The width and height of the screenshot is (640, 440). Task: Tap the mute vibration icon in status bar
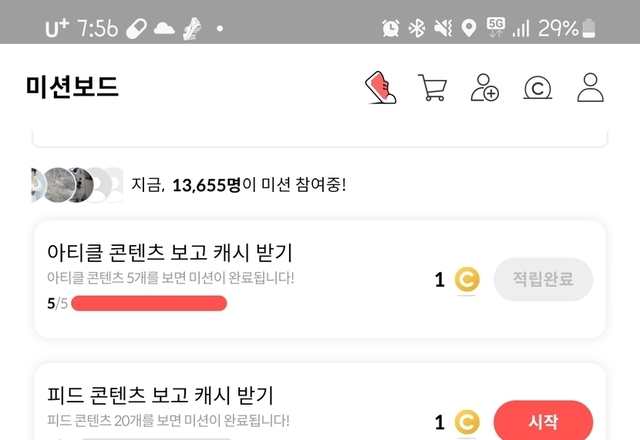tap(443, 28)
